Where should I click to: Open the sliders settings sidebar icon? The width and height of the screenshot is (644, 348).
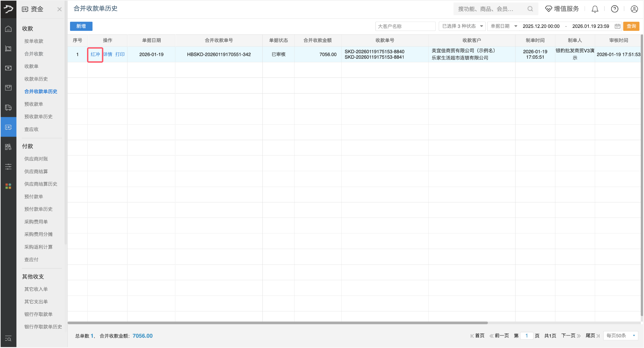tap(8, 166)
